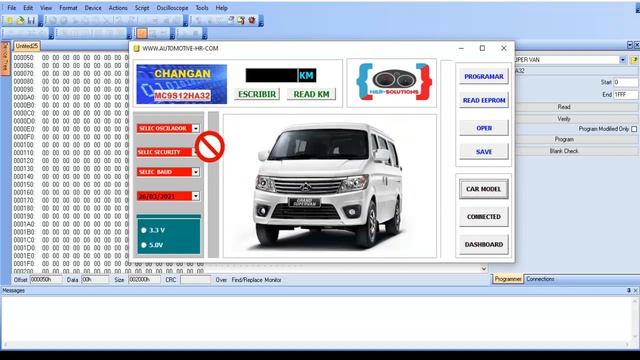This screenshot has height=360, width=640.
Task: Click the pin icon of Messages panel
Action: coord(629,291)
